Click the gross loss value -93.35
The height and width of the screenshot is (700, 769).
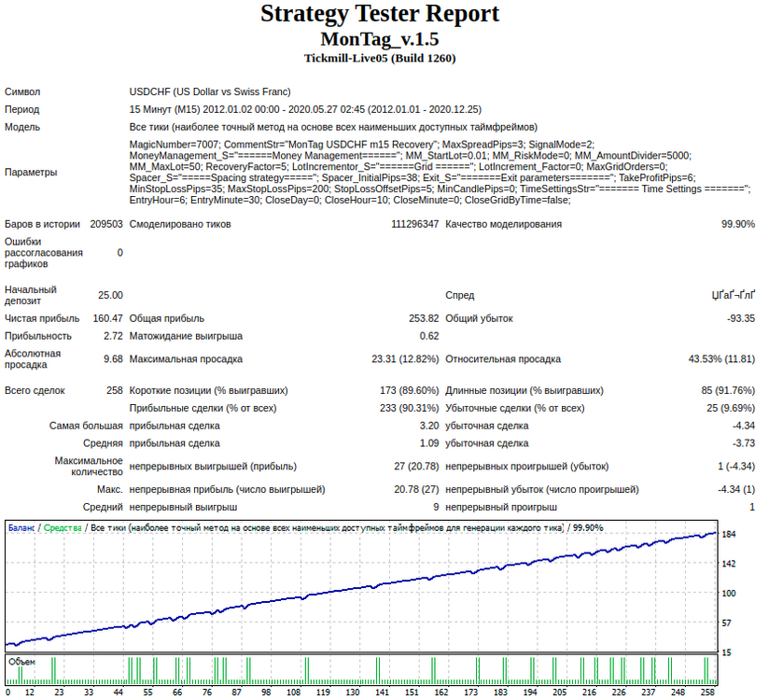tap(741, 318)
